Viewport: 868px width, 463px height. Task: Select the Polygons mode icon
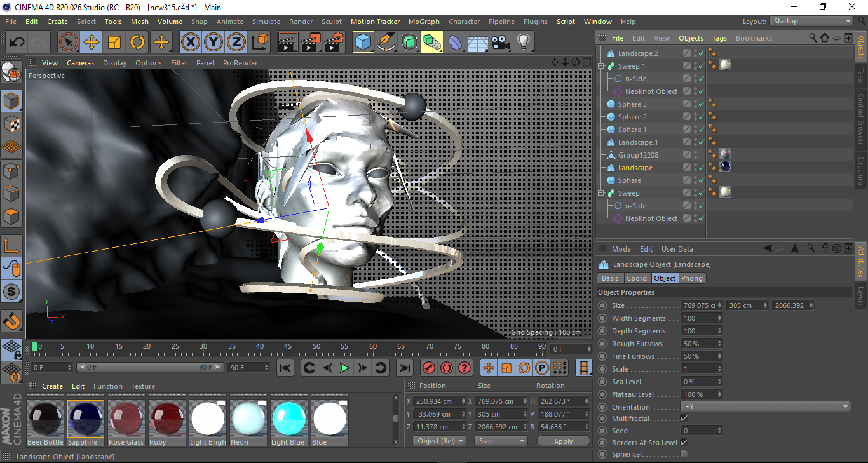[x=12, y=216]
